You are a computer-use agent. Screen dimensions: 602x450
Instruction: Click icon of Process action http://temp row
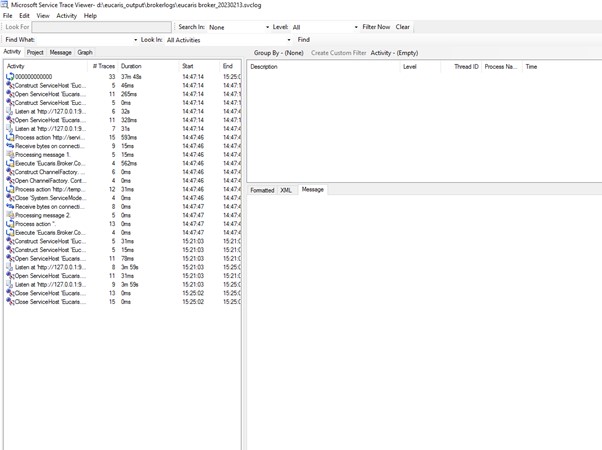coord(10,189)
